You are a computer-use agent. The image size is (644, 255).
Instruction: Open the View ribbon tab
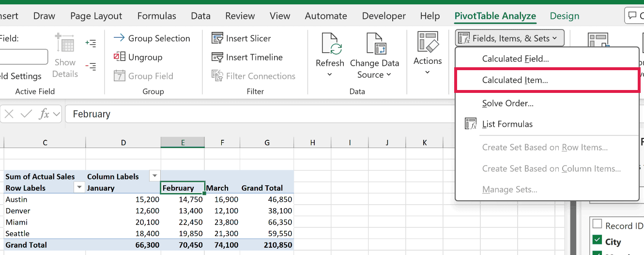[280, 16]
